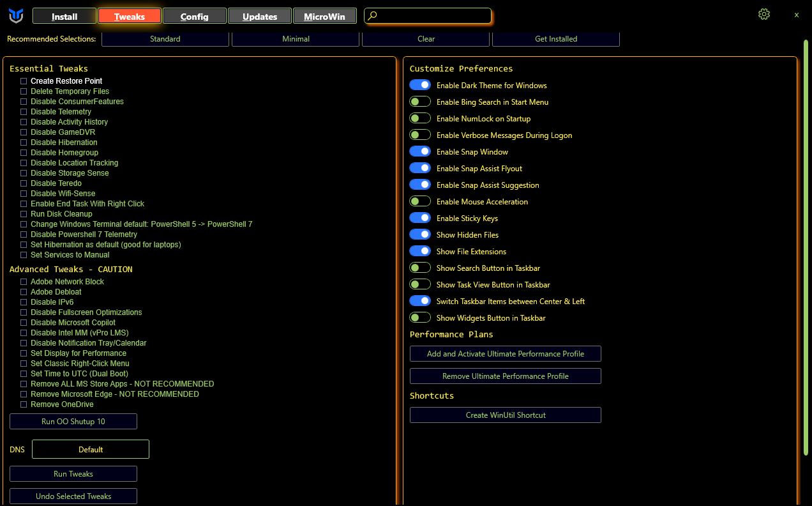Screen dimensions: 812x506
Task: Tick Set Services to Manual
Action: [x=24, y=255]
